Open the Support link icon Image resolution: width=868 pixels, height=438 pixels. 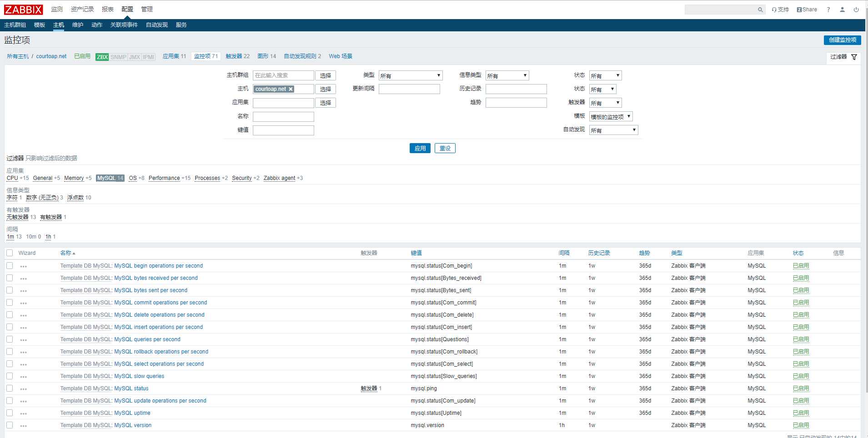780,10
